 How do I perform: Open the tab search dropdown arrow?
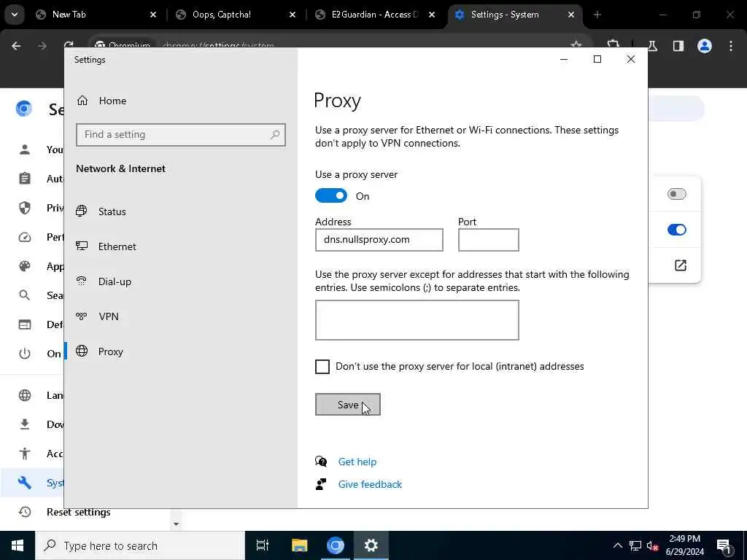click(x=15, y=15)
